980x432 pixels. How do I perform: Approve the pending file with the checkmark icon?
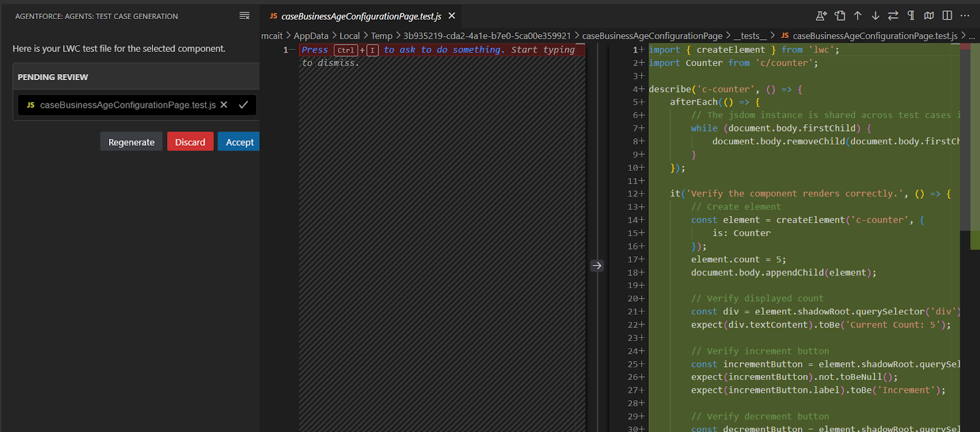click(243, 105)
